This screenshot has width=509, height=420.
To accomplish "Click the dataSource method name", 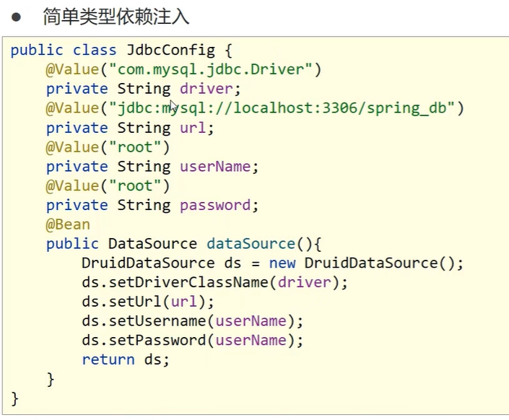I will (x=251, y=244).
